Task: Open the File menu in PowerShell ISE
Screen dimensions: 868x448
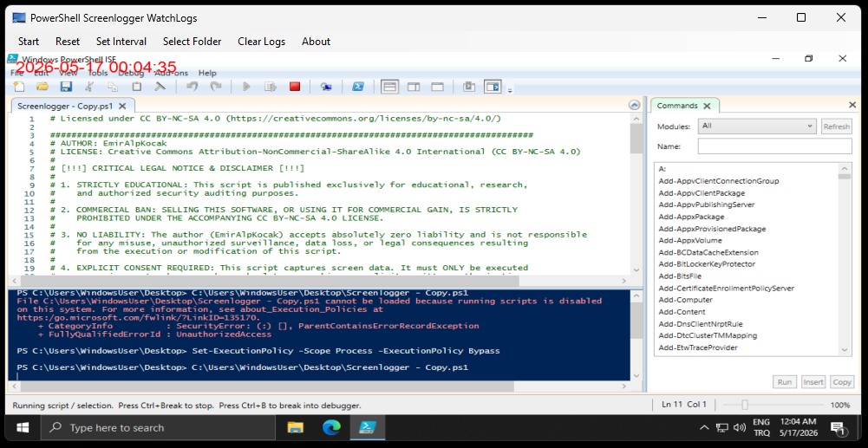Action: (17, 73)
